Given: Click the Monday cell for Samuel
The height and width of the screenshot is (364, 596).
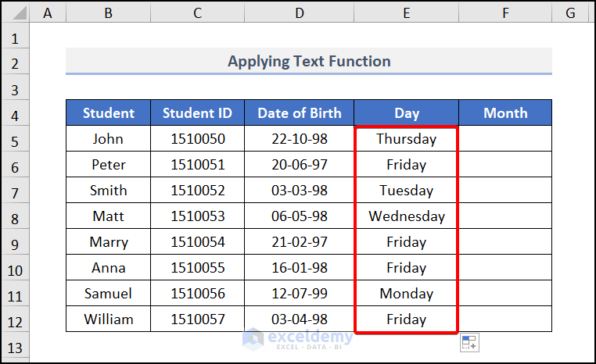Looking at the screenshot, I should 406,294.
